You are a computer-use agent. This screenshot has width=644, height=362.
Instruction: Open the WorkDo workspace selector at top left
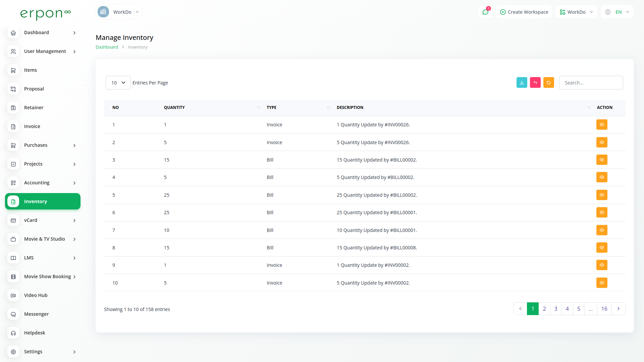(x=118, y=12)
